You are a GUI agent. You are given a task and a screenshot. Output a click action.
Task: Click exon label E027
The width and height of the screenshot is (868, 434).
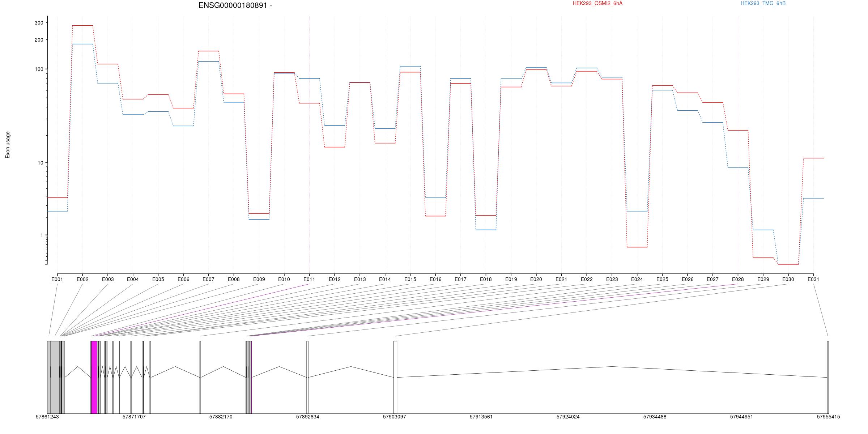(712, 279)
